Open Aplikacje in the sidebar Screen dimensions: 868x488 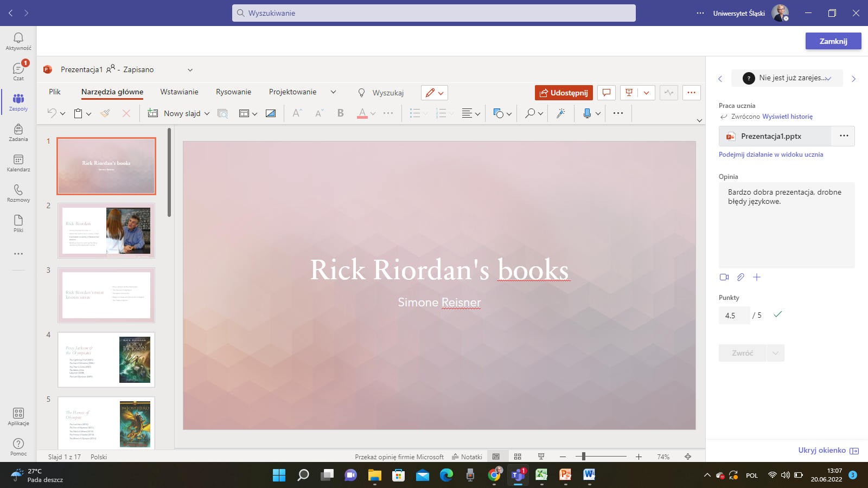coord(18,416)
